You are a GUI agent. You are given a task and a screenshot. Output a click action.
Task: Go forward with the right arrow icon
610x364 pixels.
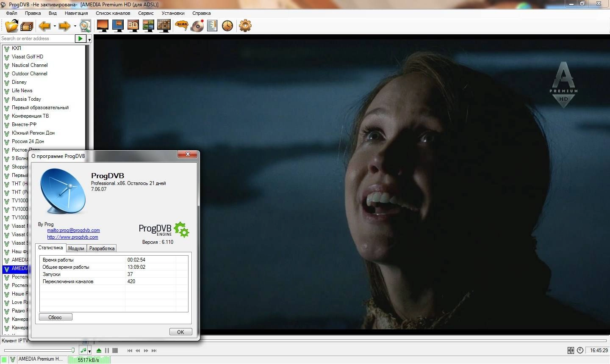click(64, 26)
